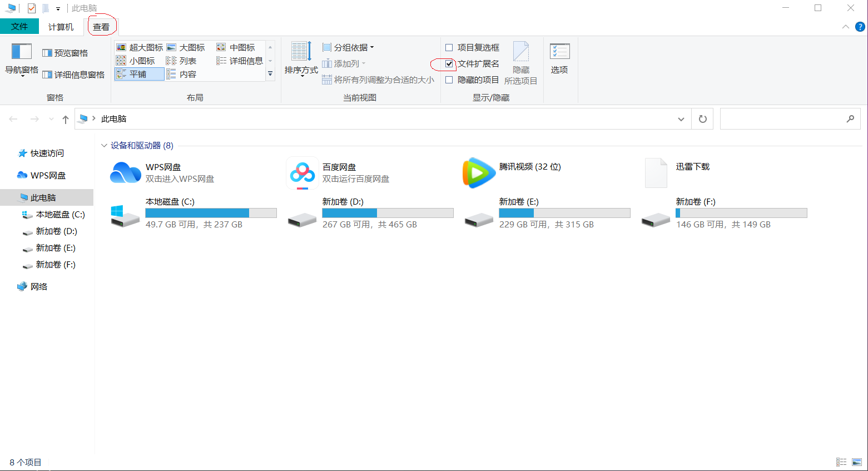Select the 本地磁盘 (C:) drive icon
This screenshot has height=471, width=868.
(x=125, y=216)
